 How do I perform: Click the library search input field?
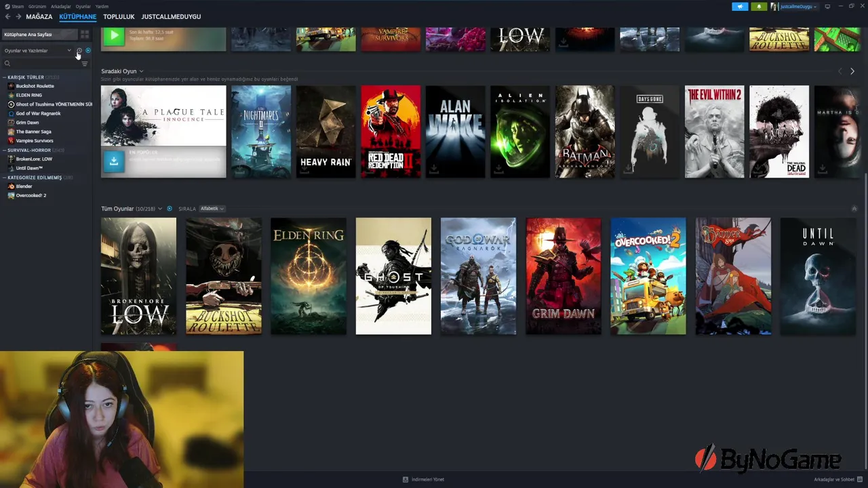coord(42,64)
